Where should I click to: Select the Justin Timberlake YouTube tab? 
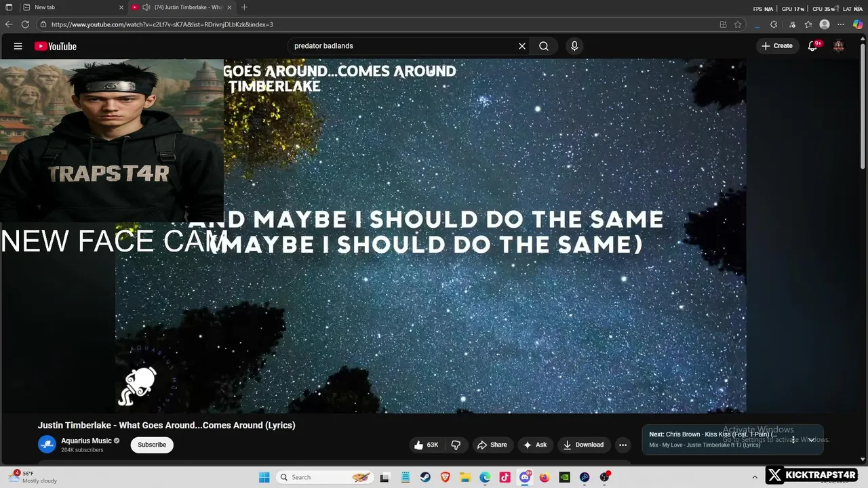tap(182, 7)
